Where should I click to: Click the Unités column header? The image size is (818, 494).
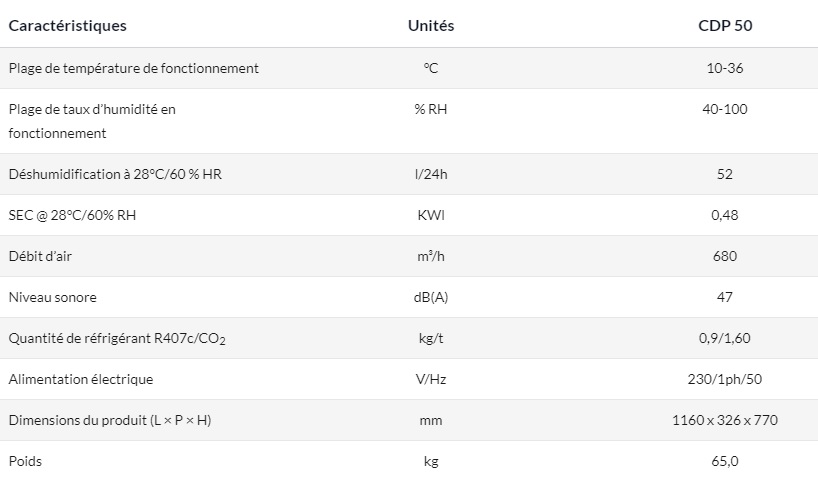(431, 26)
